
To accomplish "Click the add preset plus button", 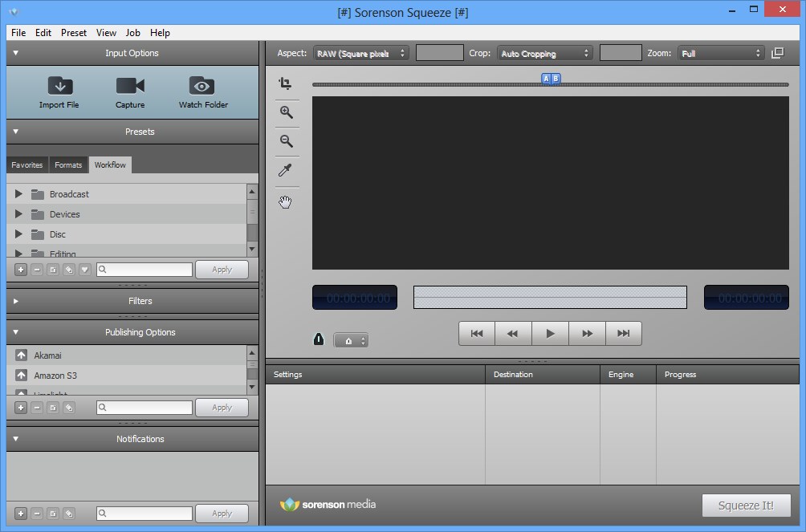I will (x=21, y=270).
